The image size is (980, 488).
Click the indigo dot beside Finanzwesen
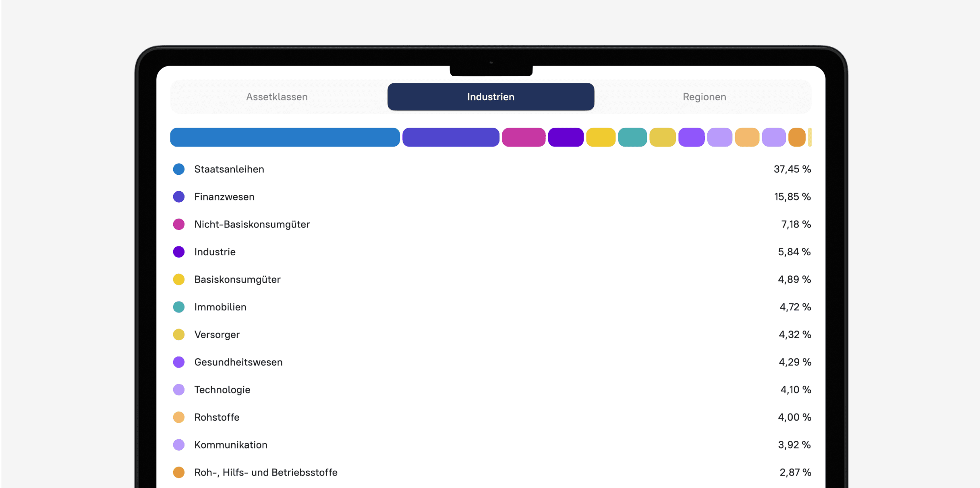pyautogui.click(x=179, y=197)
